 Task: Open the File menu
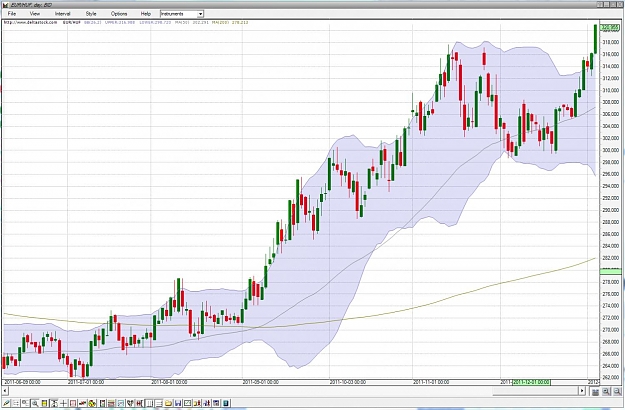(x=12, y=14)
